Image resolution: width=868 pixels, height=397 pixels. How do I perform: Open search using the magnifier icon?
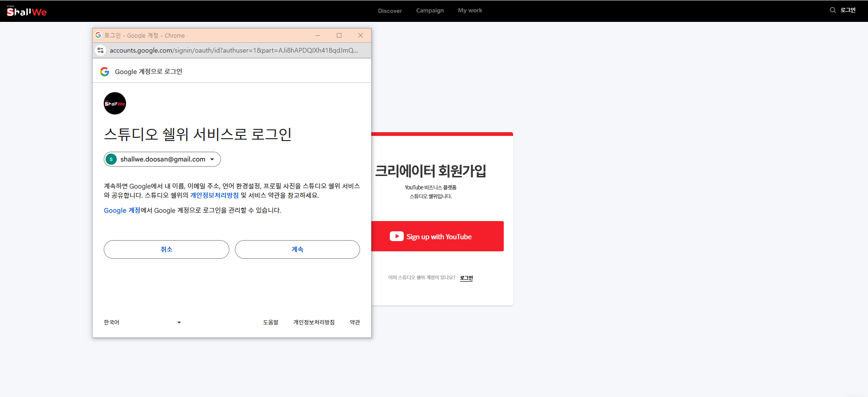833,10
